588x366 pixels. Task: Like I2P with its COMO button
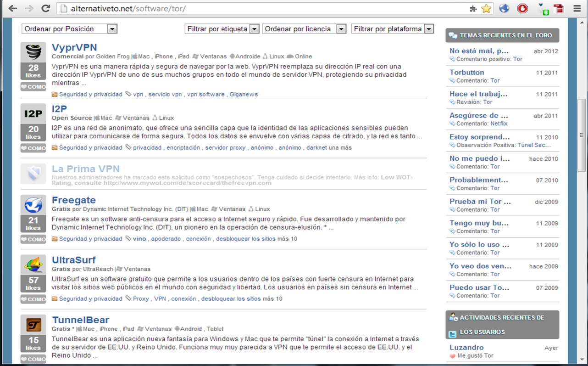(x=33, y=148)
